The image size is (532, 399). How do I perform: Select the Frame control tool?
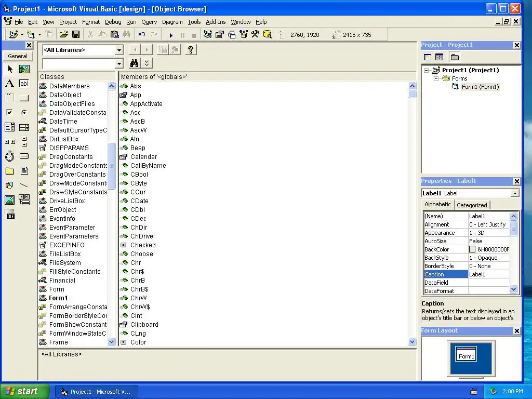coord(10,98)
